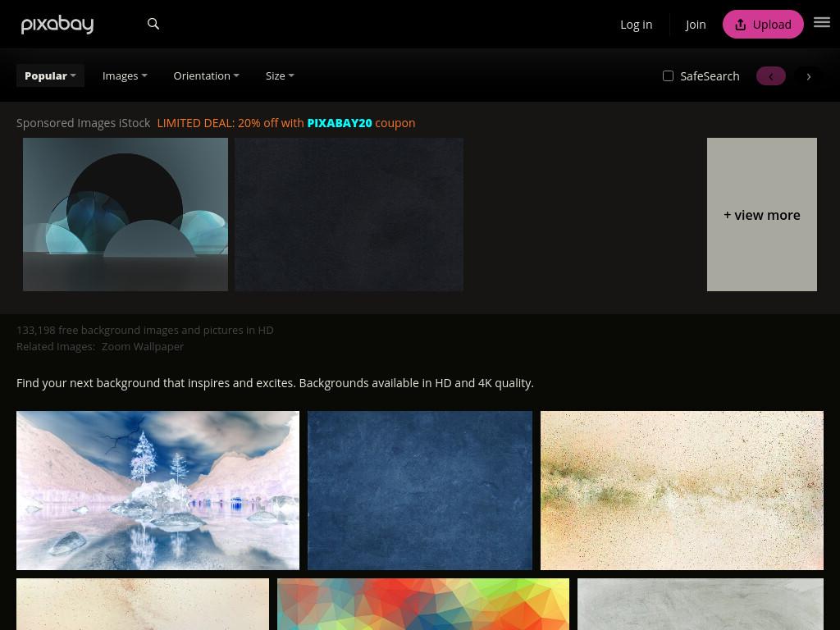Viewport: 840px width, 630px height.
Task: Open the sponsored dark textured image
Action: point(349,215)
